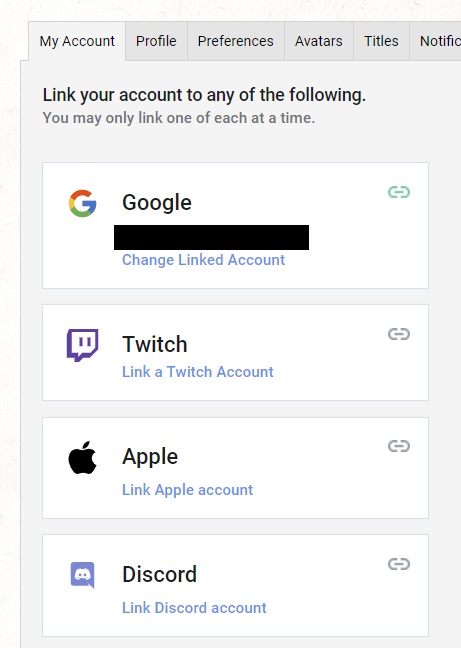Switch to the My Account tab
461x648 pixels.
tap(77, 41)
